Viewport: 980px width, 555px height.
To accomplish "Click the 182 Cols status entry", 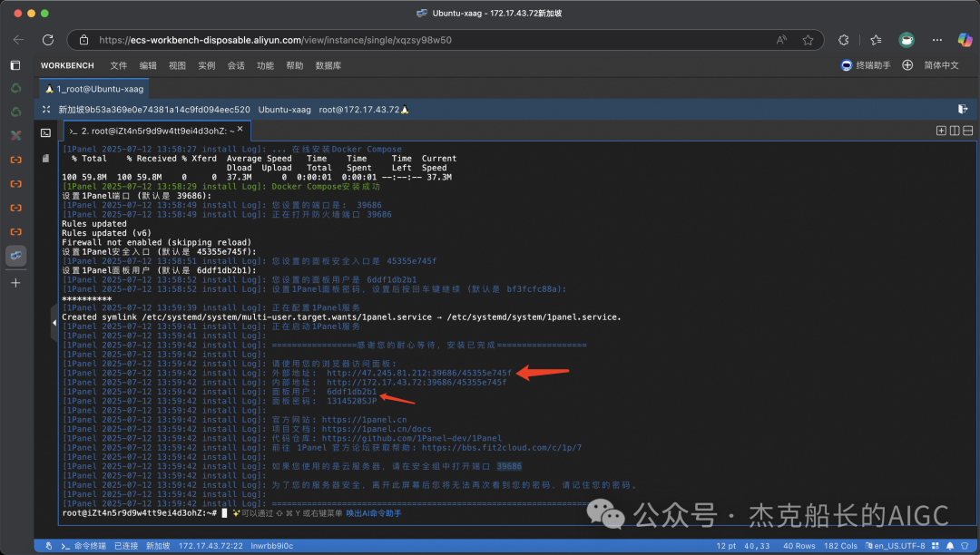I will tap(840, 546).
